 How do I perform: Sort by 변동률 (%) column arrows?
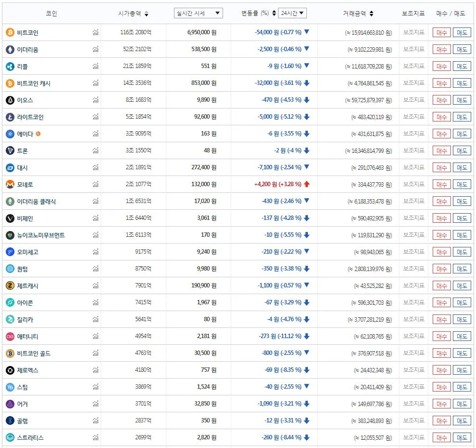tap(274, 13)
